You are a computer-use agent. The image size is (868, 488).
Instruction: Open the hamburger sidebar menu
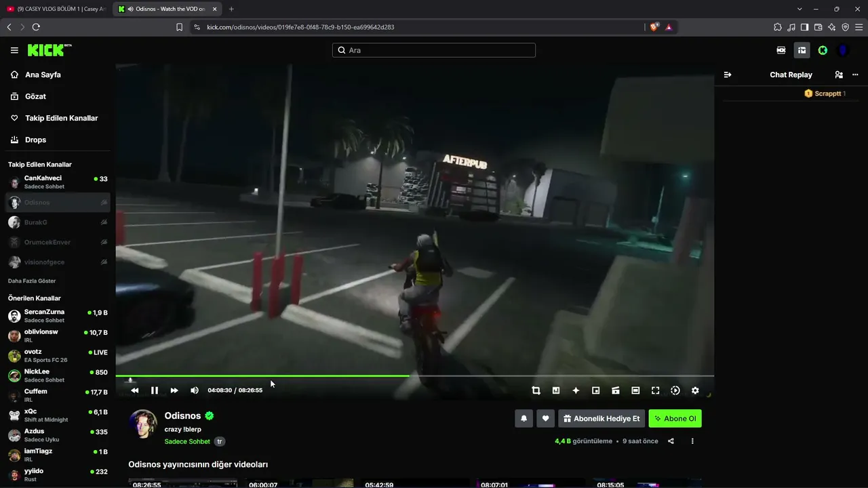(14, 50)
